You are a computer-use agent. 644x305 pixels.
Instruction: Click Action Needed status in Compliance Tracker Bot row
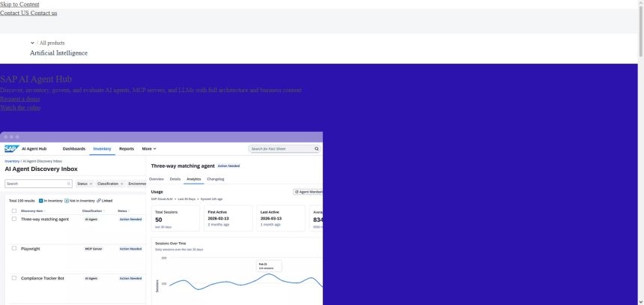click(x=130, y=278)
